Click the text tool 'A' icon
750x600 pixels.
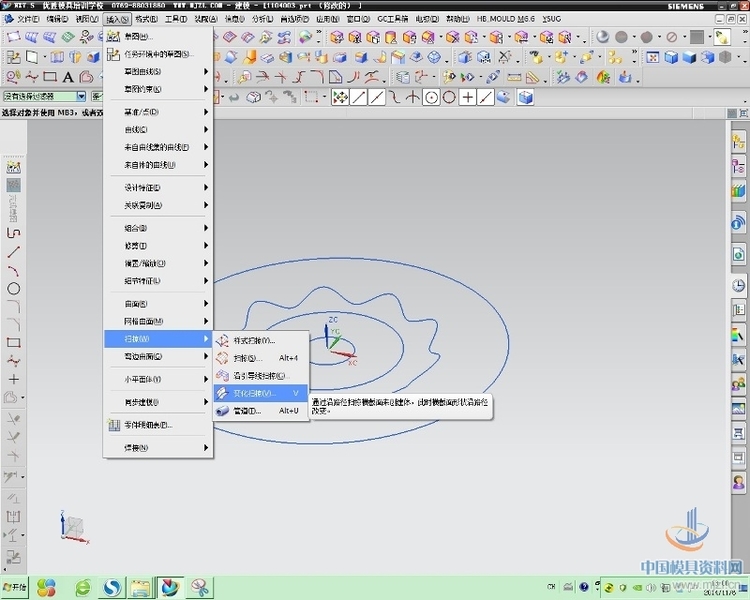[x=68, y=77]
